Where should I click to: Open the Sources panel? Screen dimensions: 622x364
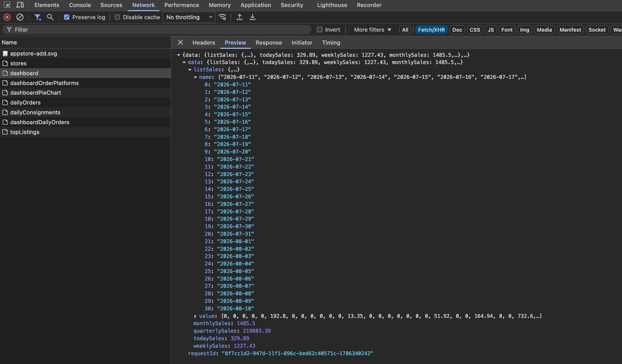click(111, 5)
